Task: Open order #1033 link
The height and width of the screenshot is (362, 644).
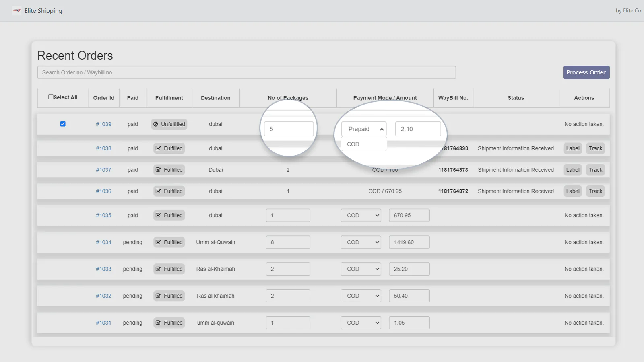Action: pos(103,269)
